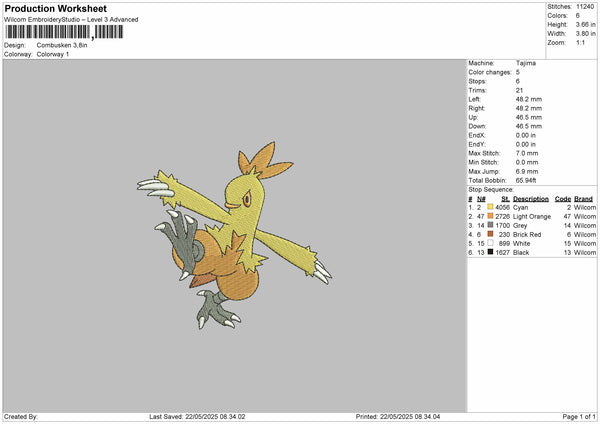Viewport: 600px width, 424px height.
Task: Click the Max Stitch value 7.0 mm
Action: tap(527, 153)
